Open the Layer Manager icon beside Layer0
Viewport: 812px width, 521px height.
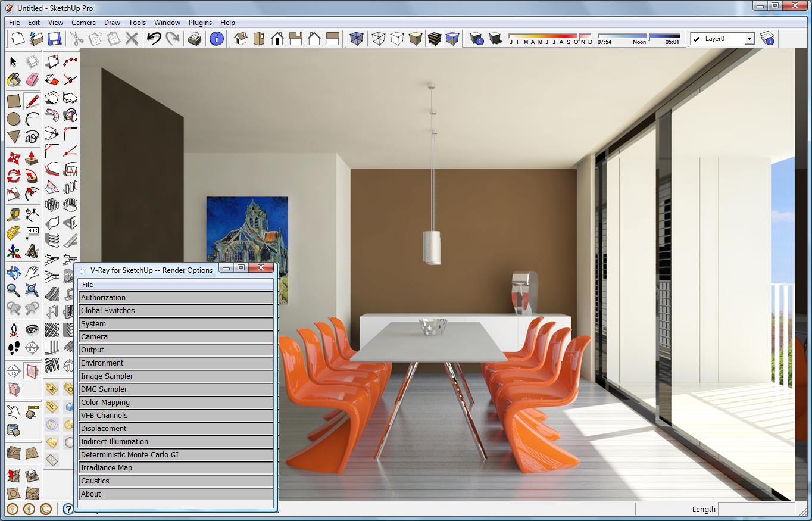click(767, 39)
